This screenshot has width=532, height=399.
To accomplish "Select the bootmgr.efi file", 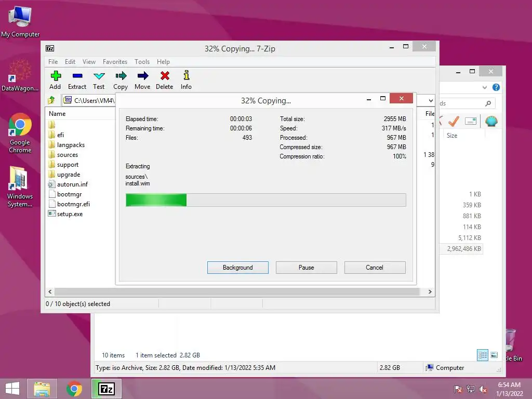I will (x=73, y=204).
